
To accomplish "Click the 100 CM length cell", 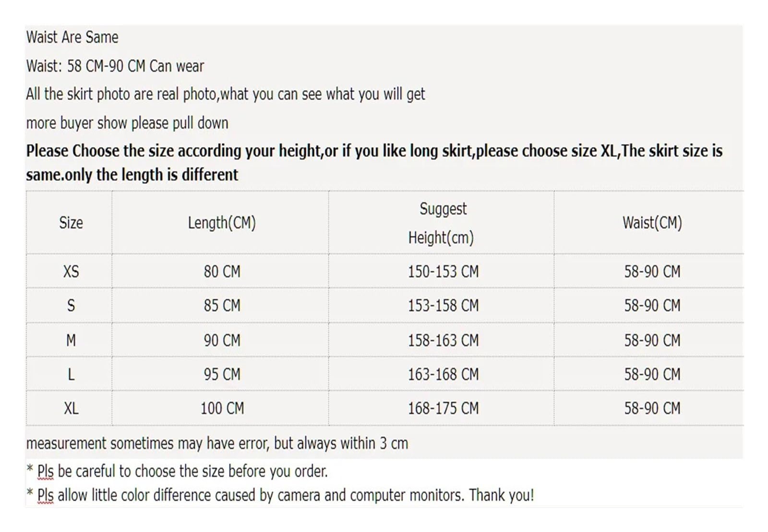I will [x=222, y=409].
